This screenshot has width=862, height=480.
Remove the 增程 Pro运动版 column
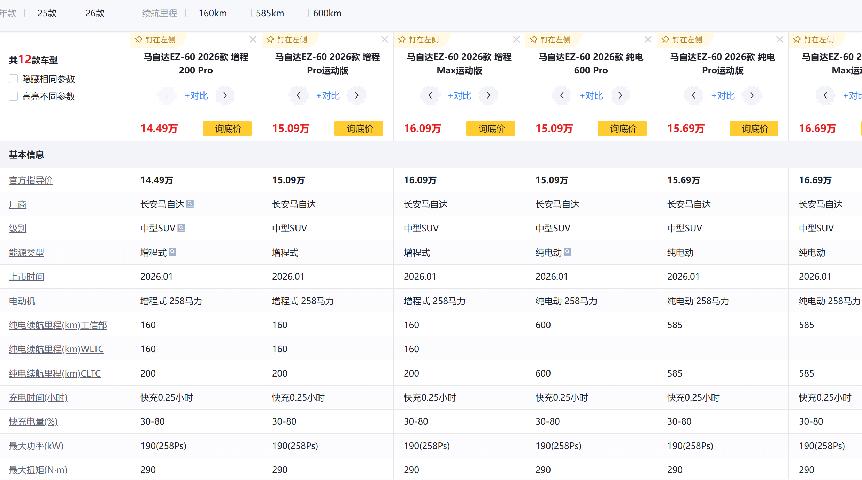pos(385,40)
